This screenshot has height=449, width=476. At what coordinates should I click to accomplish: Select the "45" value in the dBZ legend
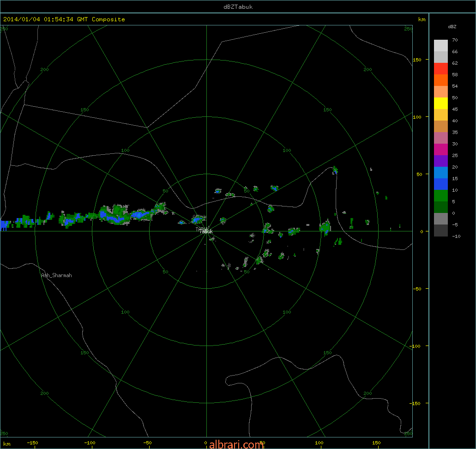pyautogui.click(x=455, y=109)
